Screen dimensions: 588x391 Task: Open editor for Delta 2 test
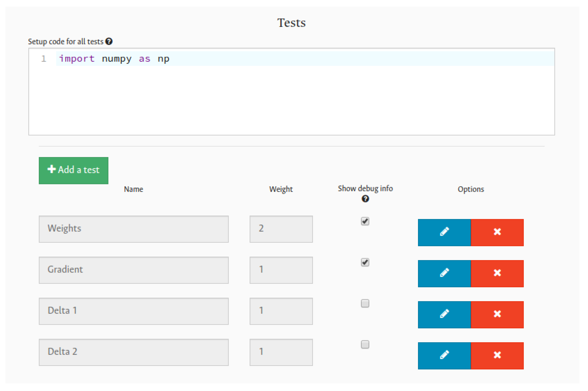(x=444, y=356)
